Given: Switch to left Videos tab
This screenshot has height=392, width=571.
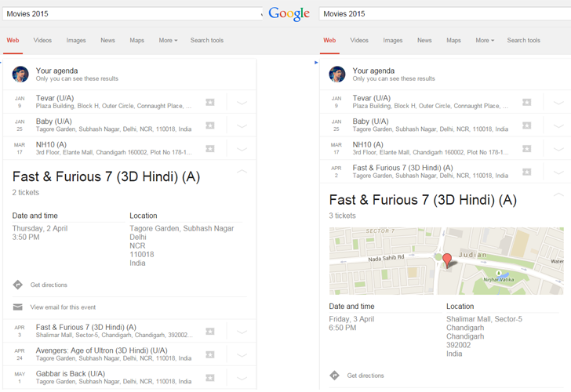Looking at the screenshot, I should 42,41.
